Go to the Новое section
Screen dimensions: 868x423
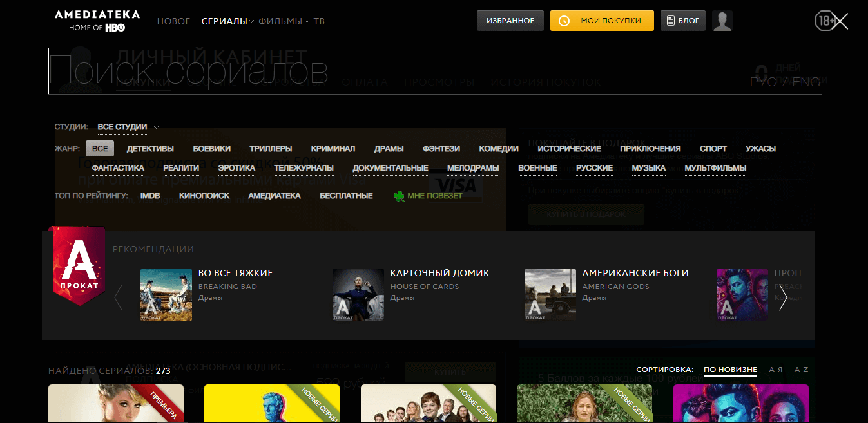tap(173, 21)
